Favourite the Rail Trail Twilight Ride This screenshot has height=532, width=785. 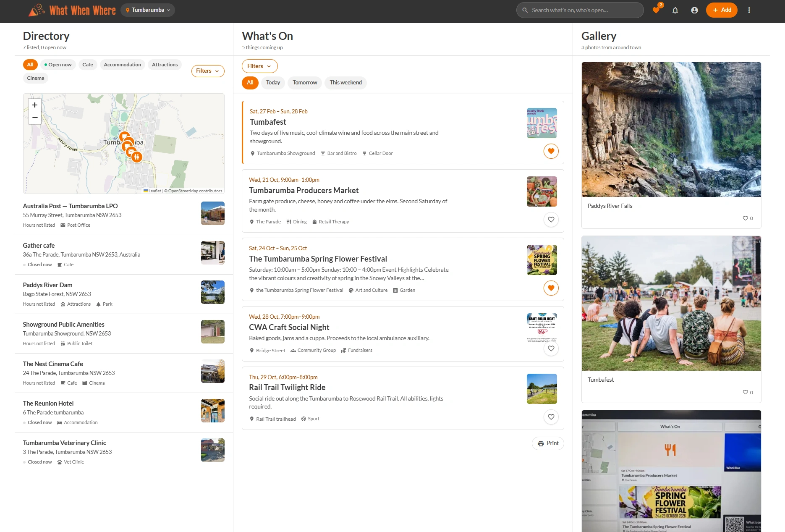coord(551,417)
